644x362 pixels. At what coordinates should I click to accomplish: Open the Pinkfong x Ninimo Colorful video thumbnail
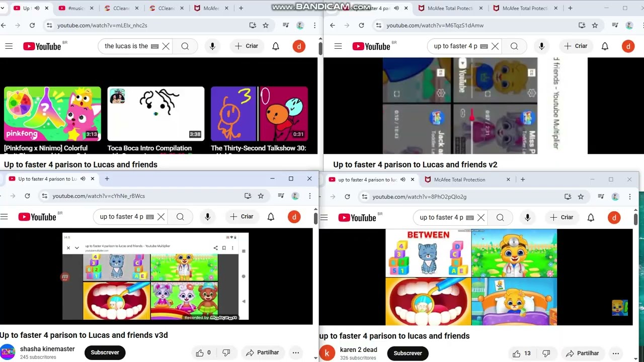[52, 114]
